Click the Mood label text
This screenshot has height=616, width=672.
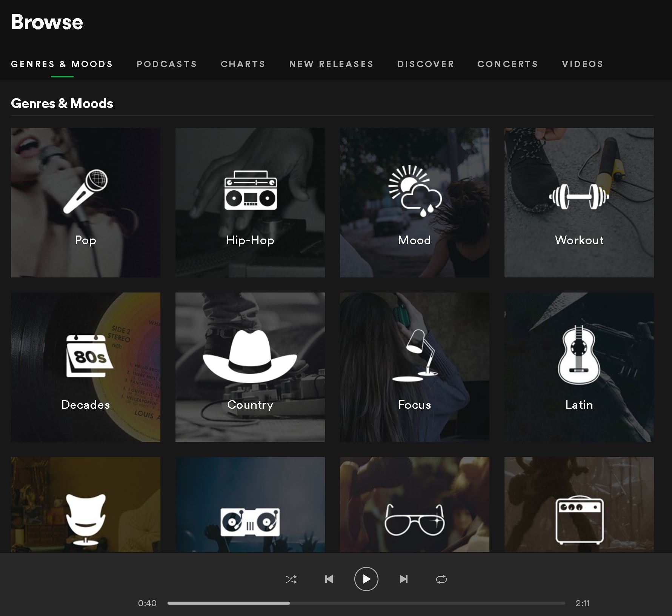[414, 240]
